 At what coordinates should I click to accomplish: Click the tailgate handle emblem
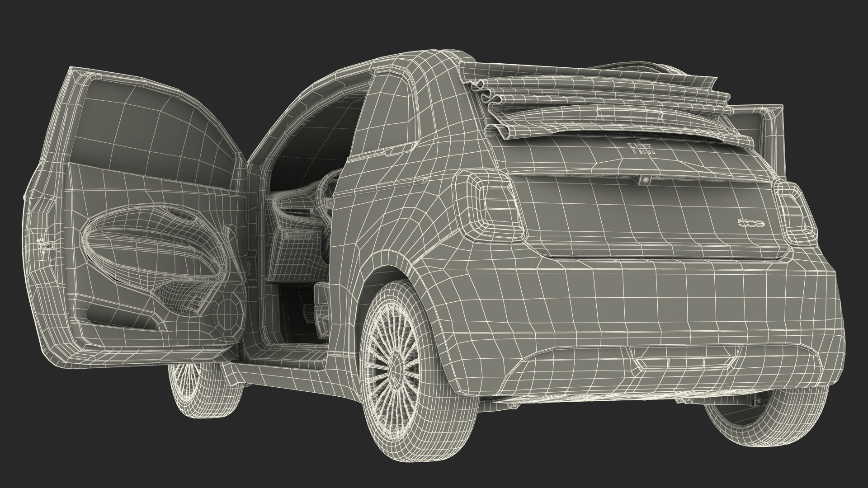(x=646, y=180)
